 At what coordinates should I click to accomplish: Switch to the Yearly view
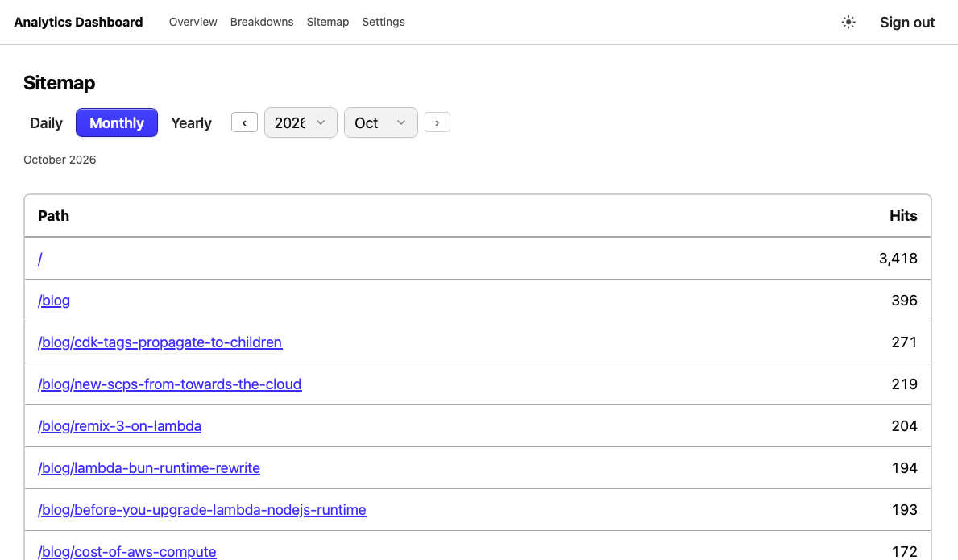click(191, 122)
